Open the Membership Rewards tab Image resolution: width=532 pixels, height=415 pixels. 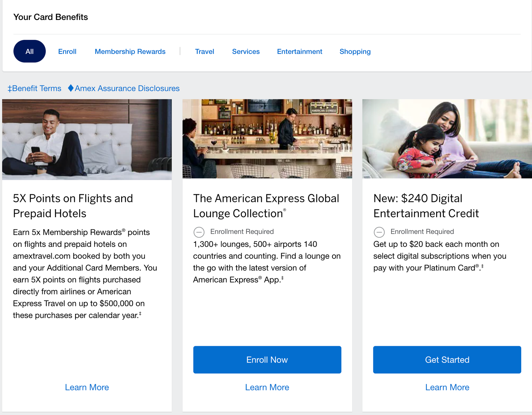[130, 52]
